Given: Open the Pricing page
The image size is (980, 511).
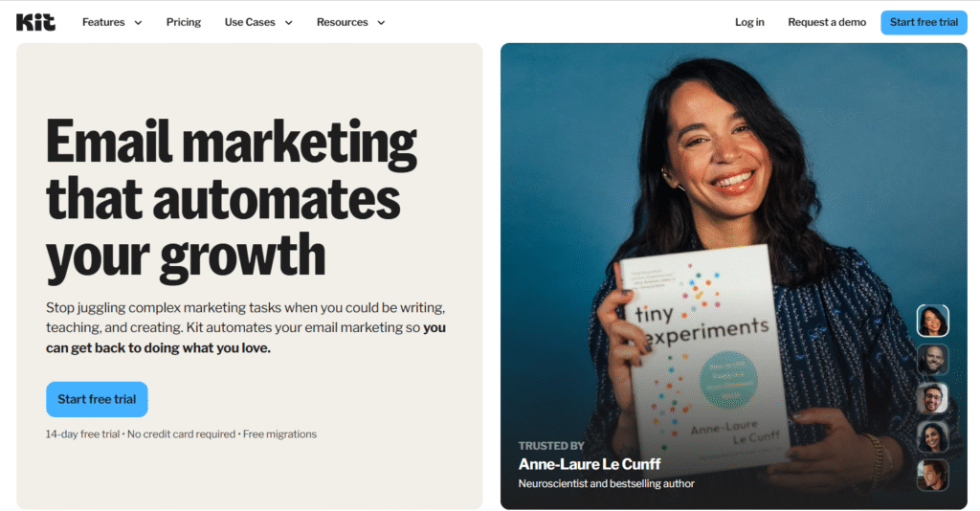Looking at the screenshot, I should 183,22.
